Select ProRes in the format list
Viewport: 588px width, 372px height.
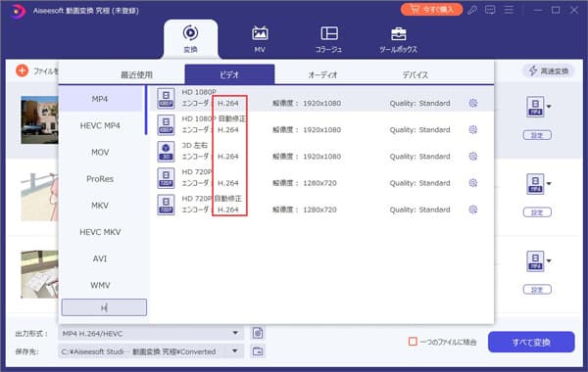click(x=100, y=179)
